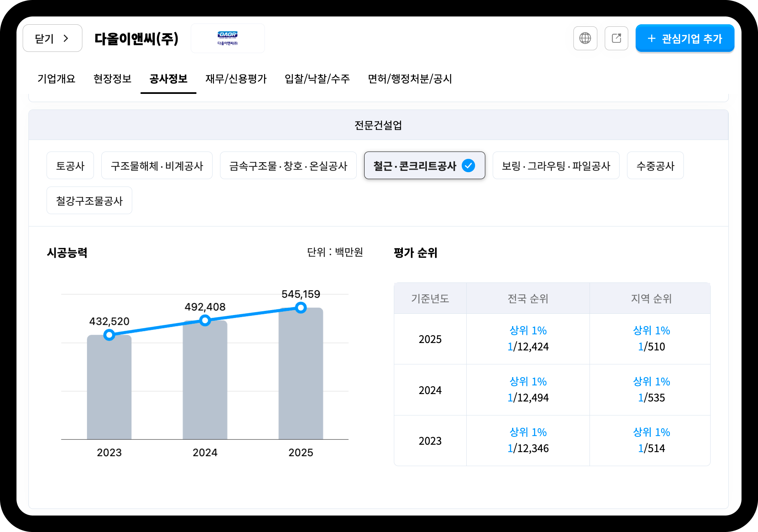Select the 공사정보 tab

[168, 79]
